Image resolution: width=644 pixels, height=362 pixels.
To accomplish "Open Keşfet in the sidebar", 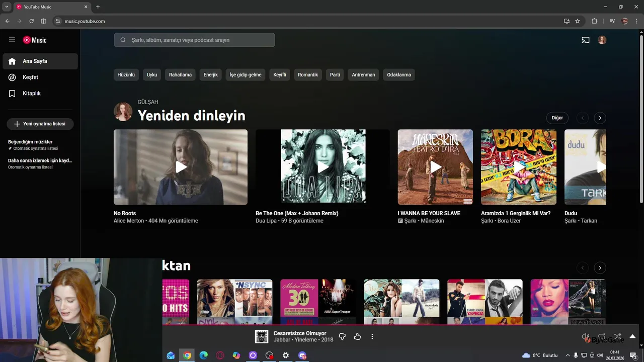I will [40, 77].
